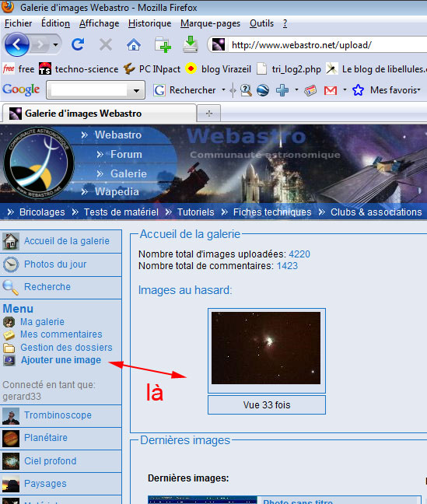Open downloads with green arrow icon
Screen dimensions: 427x504
coord(191,44)
